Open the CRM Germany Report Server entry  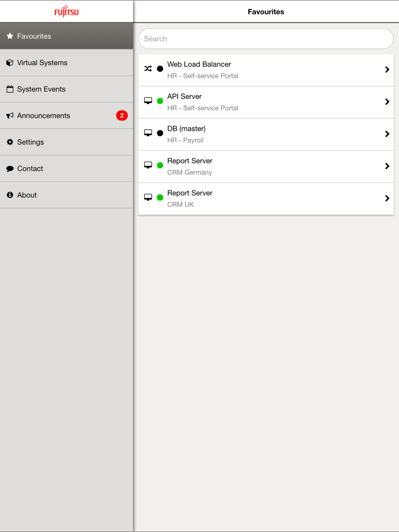point(266,166)
